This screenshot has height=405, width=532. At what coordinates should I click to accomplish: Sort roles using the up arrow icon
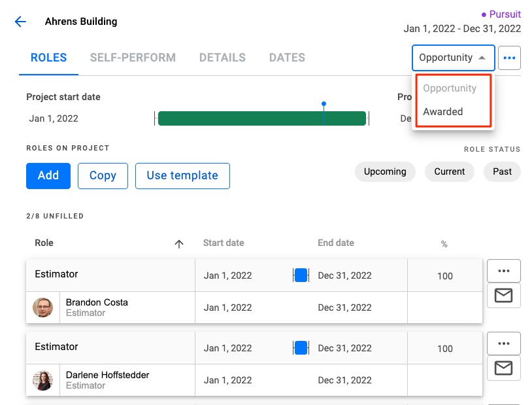[x=179, y=243]
